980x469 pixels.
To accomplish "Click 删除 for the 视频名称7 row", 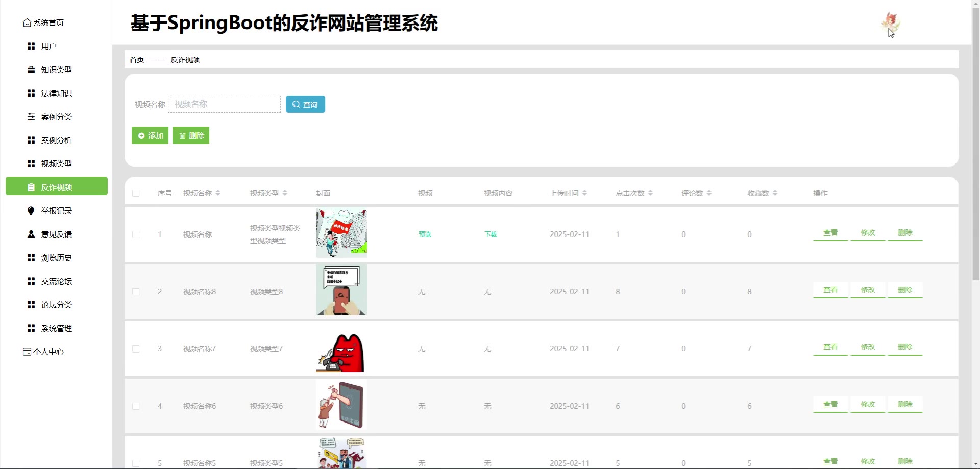I will 905,347.
